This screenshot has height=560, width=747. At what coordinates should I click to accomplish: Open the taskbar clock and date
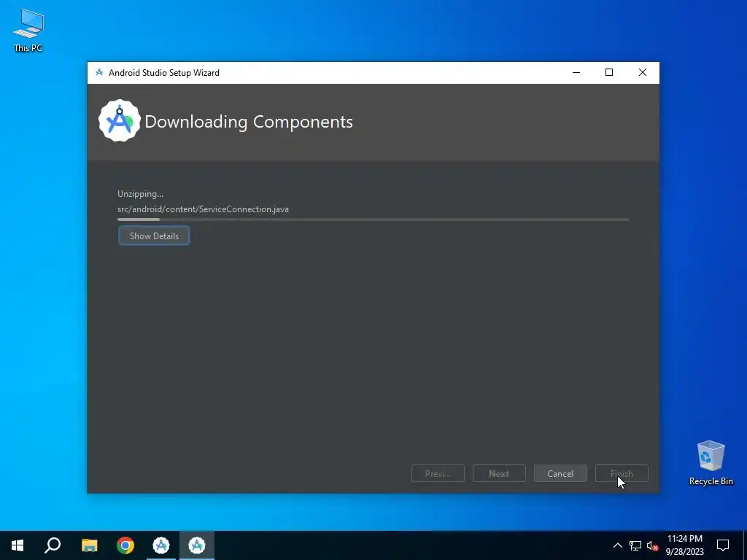pyautogui.click(x=684, y=545)
